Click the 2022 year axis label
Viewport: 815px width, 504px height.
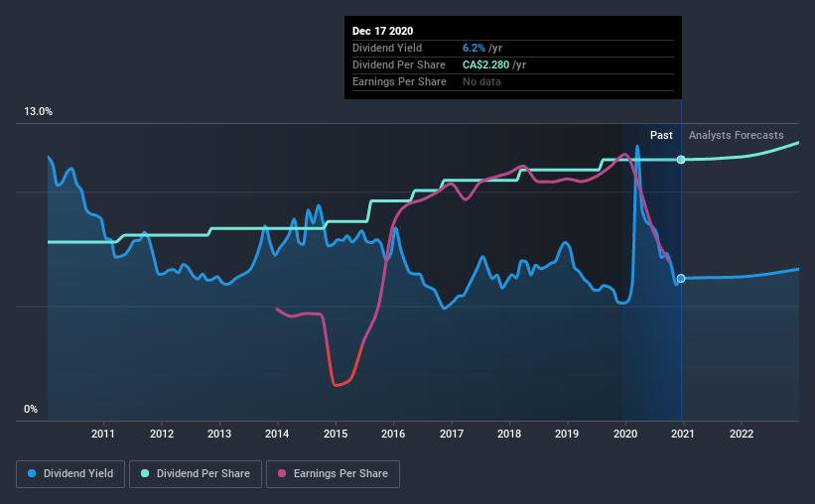(742, 434)
